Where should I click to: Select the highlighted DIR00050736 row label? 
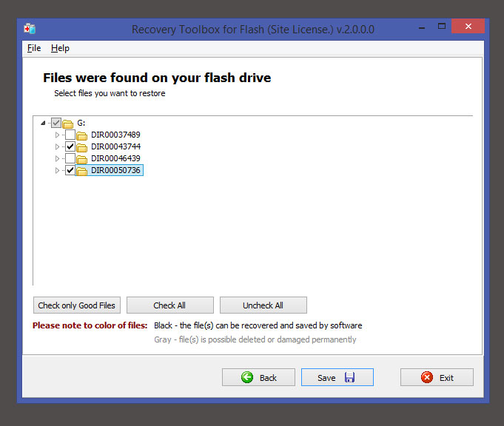tap(115, 170)
